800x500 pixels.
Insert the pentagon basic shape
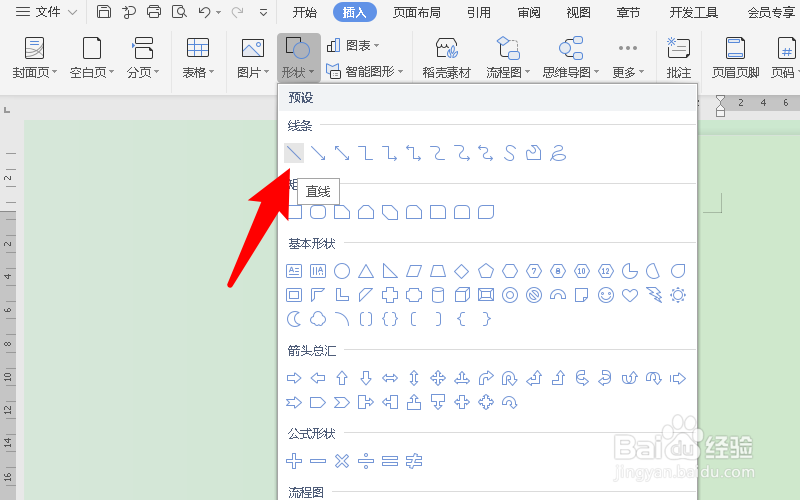[x=486, y=271]
